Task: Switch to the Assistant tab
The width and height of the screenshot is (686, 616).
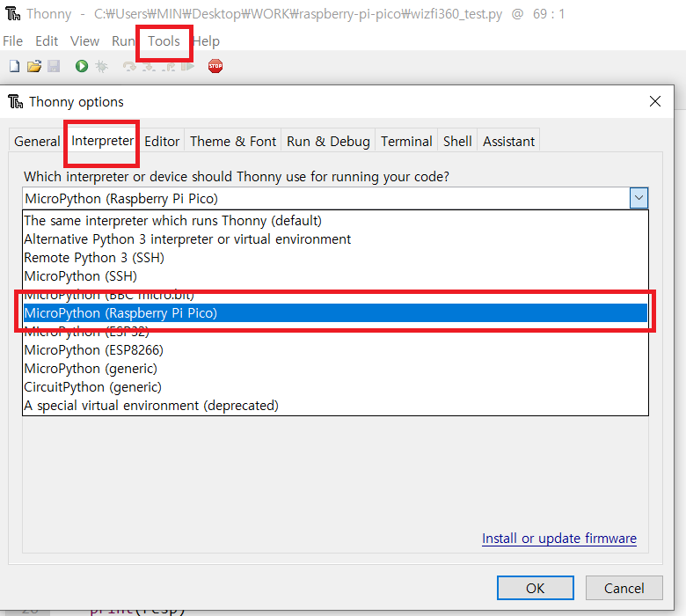Action: pos(508,142)
